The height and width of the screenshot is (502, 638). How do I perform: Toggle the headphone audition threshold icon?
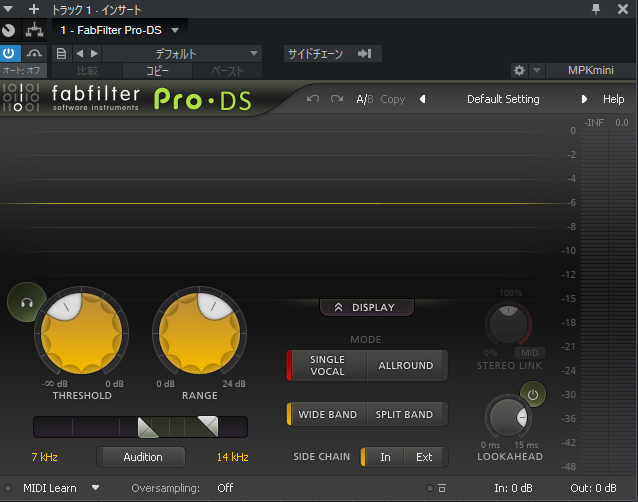(x=27, y=303)
